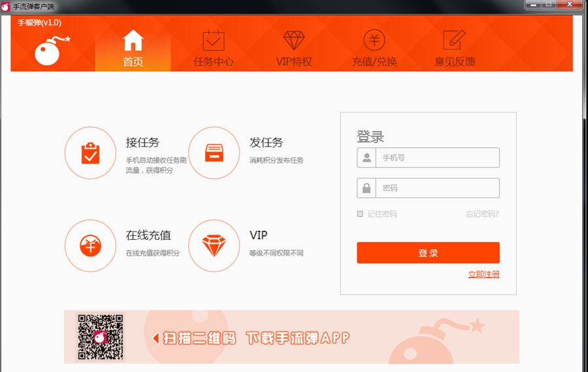The height and width of the screenshot is (372, 588).
Task: Switch to the 任务中心 tab
Action: point(214,50)
